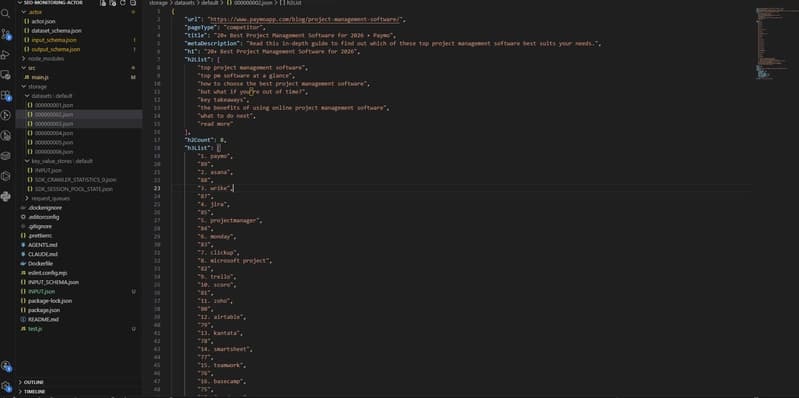Image resolution: width=799 pixels, height=398 pixels.
Task: Open the Extensions view
Action: (6, 95)
